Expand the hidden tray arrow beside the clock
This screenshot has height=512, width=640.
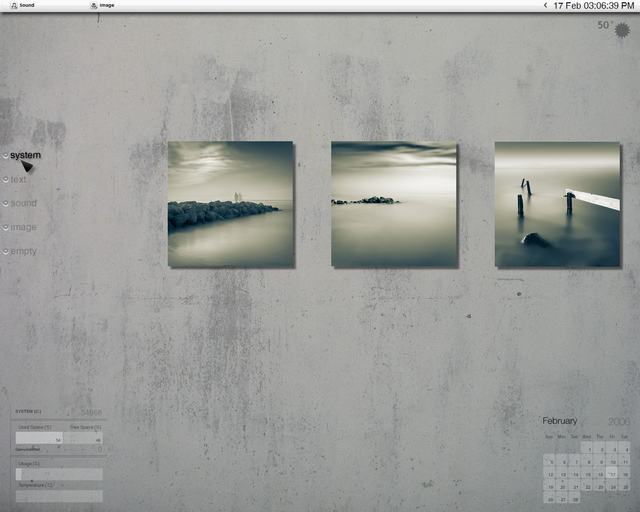(545, 5)
